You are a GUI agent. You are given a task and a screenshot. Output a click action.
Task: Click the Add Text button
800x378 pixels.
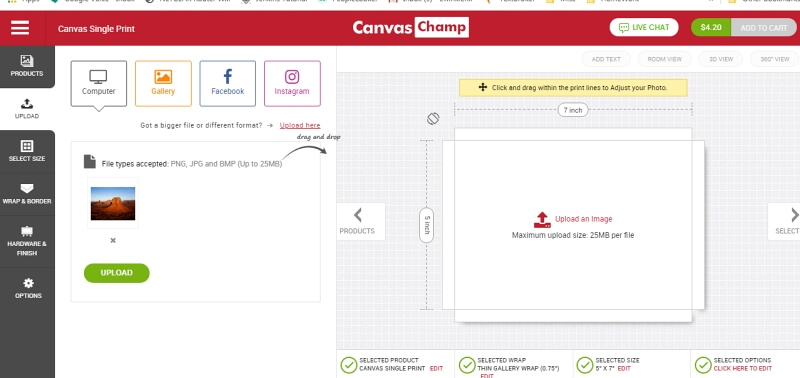[x=606, y=59]
